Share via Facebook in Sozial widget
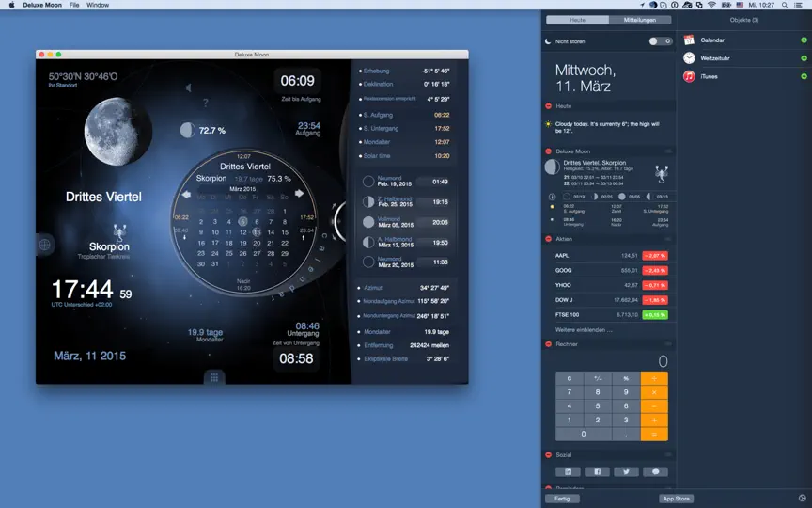Viewport: 812px width, 508px height. pos(597,471)
